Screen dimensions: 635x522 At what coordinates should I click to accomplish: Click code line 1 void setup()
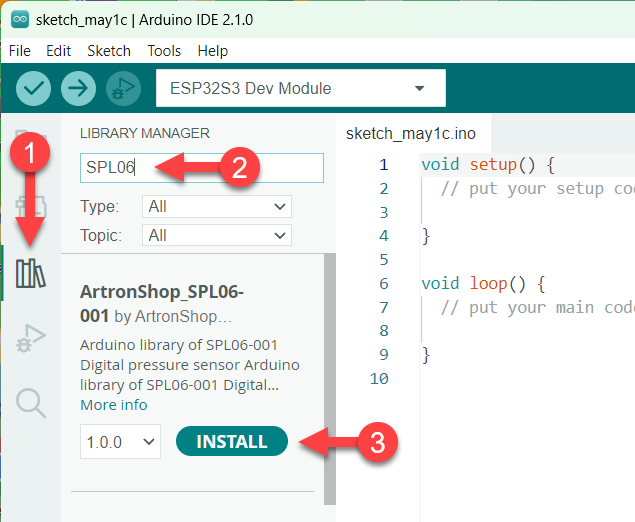tap(488, 165)
